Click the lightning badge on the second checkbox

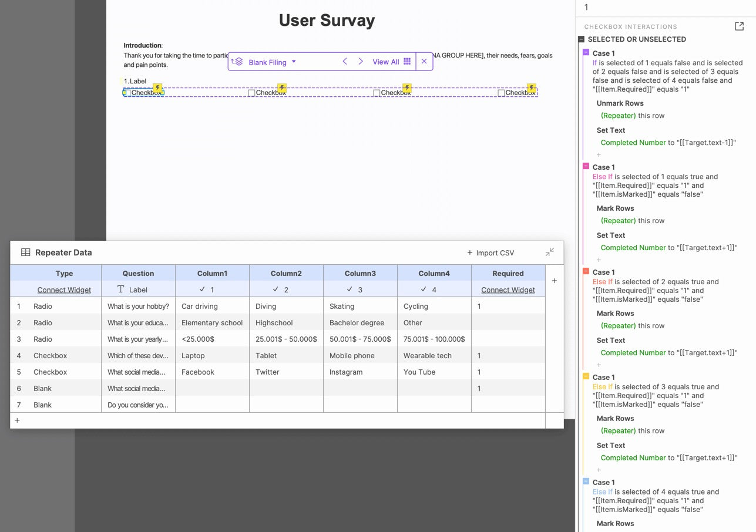282,88
